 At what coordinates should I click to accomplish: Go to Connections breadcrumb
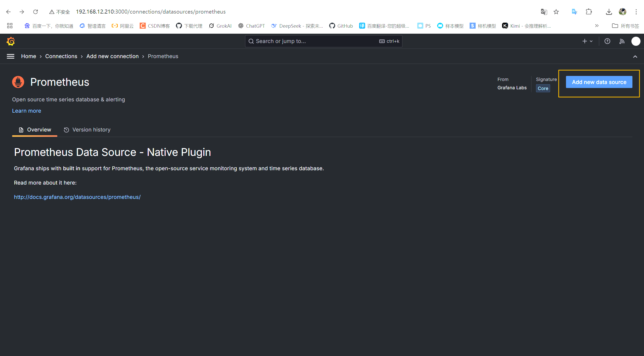point(61,56)
